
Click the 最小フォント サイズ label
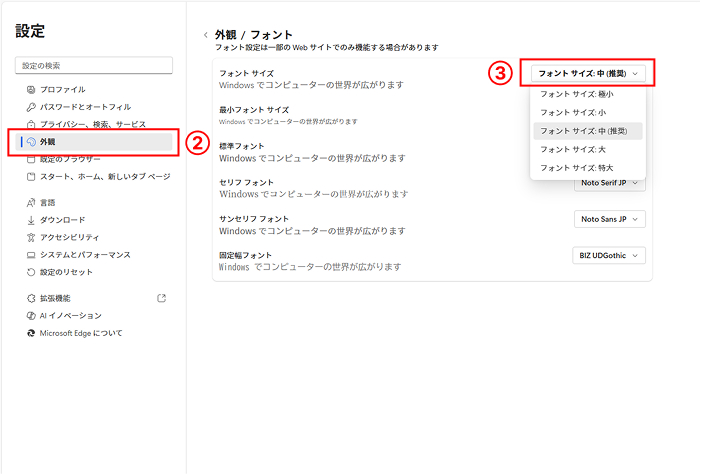coord(254,110)
